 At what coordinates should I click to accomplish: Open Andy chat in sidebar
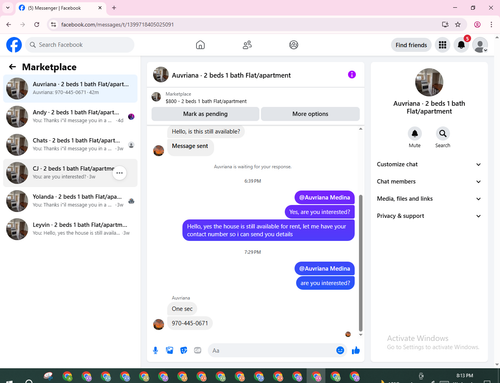pos(70,116)
